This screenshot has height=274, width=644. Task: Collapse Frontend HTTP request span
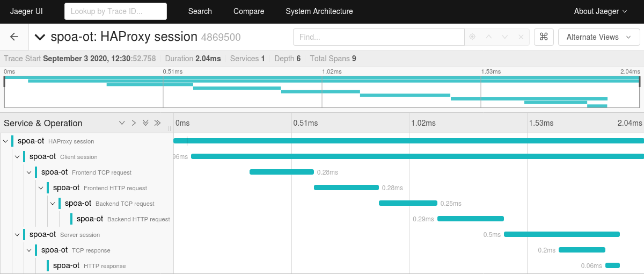(x=41, y=188)
